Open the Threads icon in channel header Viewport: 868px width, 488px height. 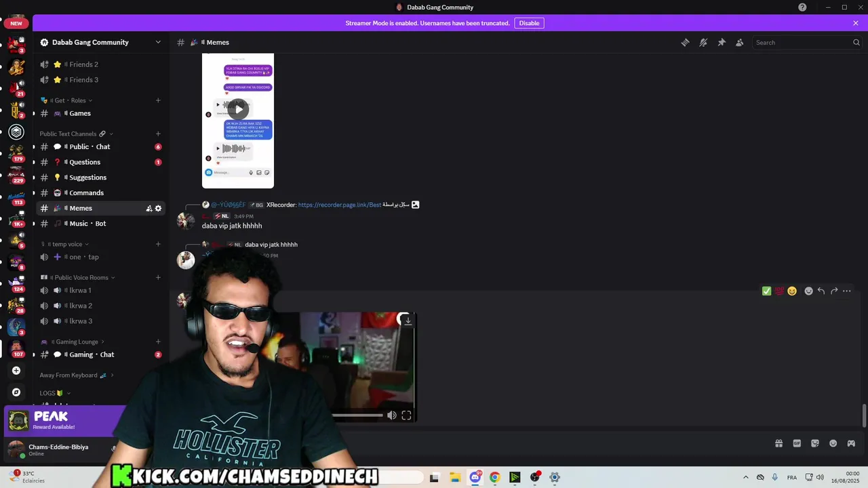(x=685, y=42)
